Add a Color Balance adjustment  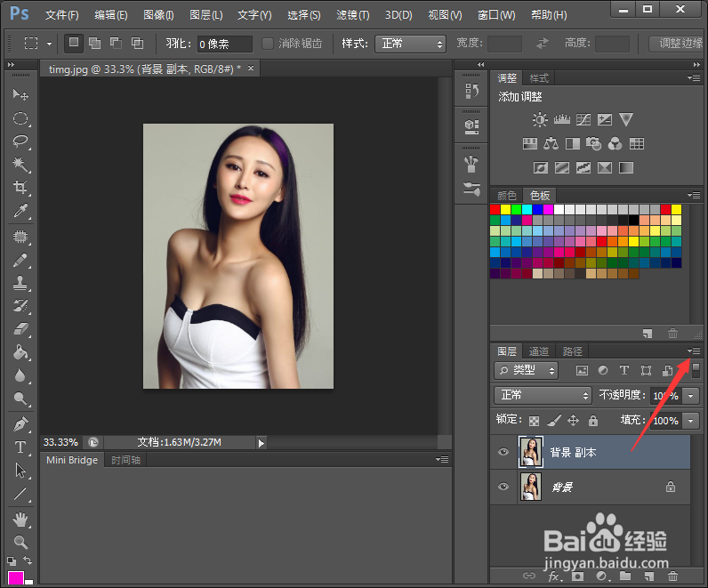click(551, 144)
